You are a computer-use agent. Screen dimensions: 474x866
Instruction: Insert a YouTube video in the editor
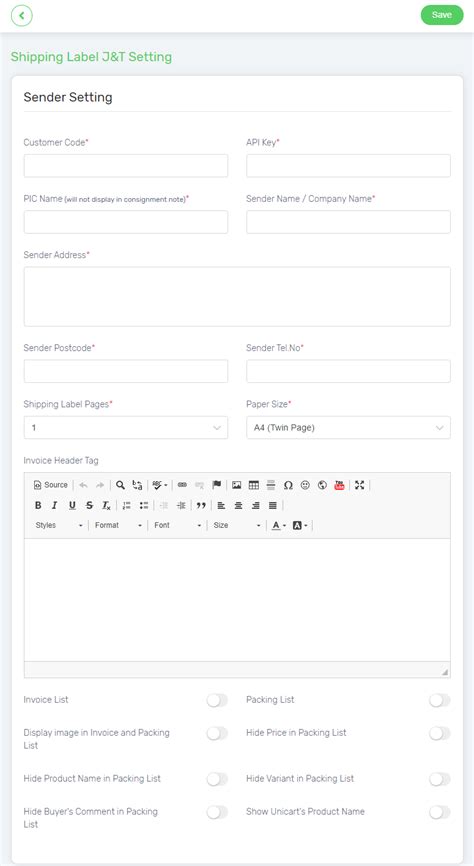[339, 485]
